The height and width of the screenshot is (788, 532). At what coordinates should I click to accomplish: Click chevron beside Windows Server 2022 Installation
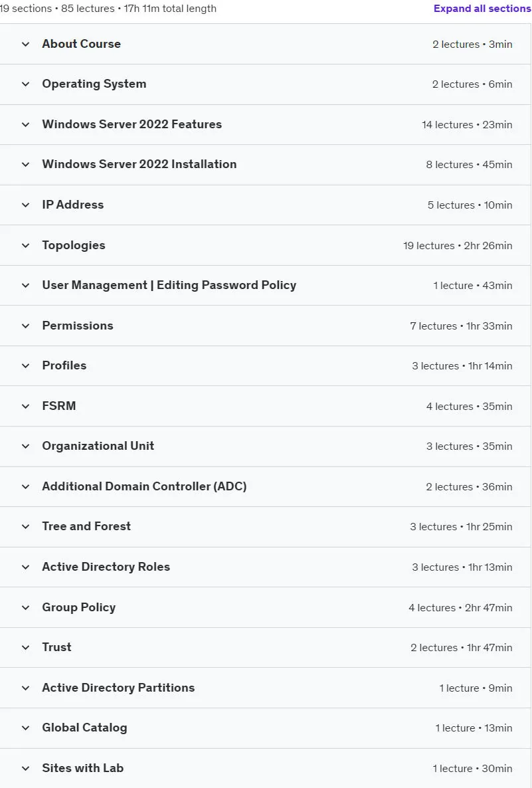click(x=26, y=165)
